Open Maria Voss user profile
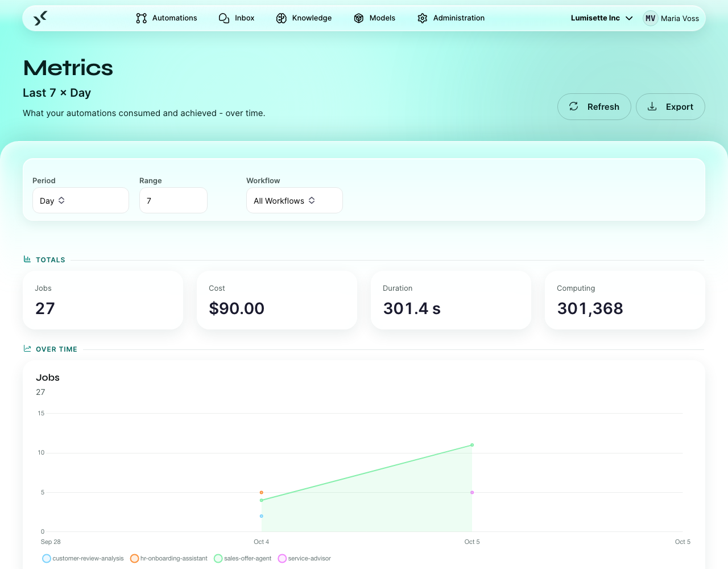Screen dimensions: 728x569 671,18
